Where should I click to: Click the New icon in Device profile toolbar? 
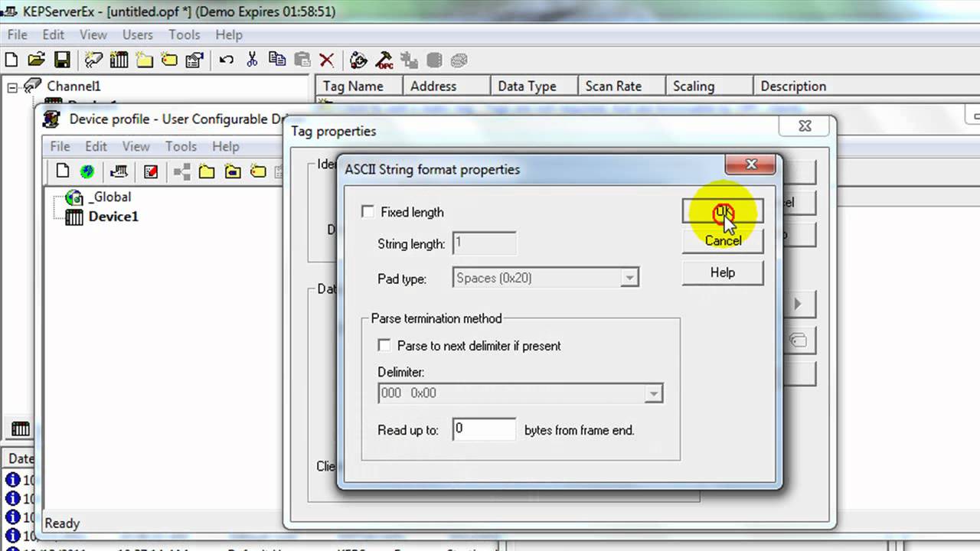[63, 171]
